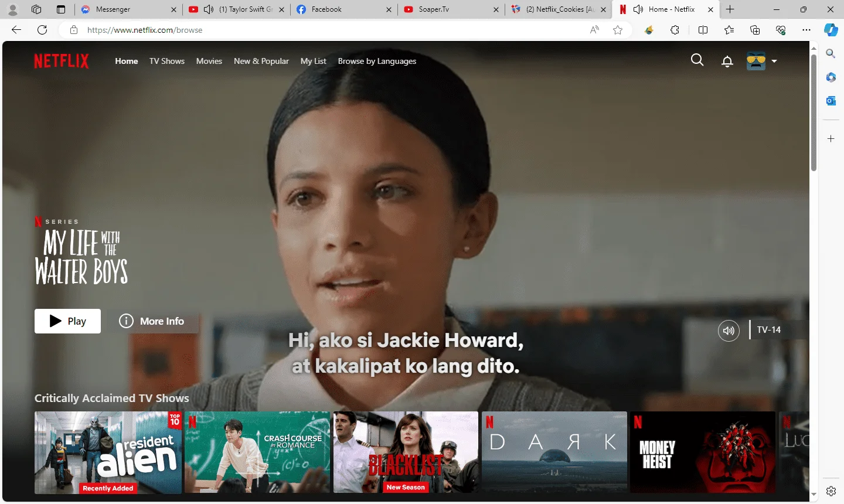Open the Favorites list
844x504 pixels.
729,30
